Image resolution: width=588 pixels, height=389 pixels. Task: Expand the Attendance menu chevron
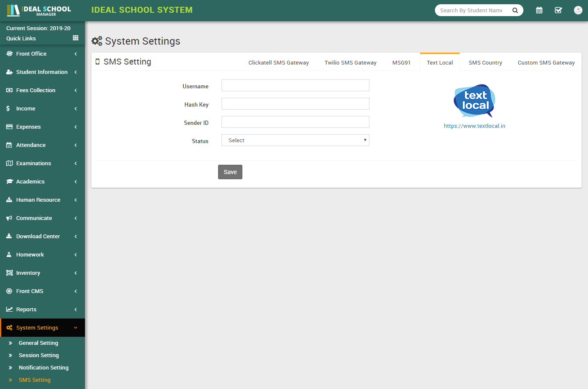[x=76, y=145]
